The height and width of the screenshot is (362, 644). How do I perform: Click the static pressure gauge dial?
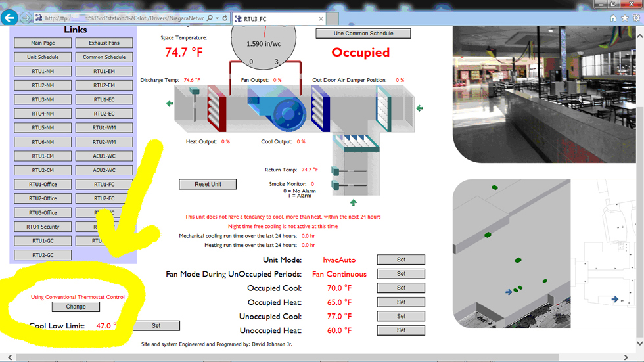(264, 46)
